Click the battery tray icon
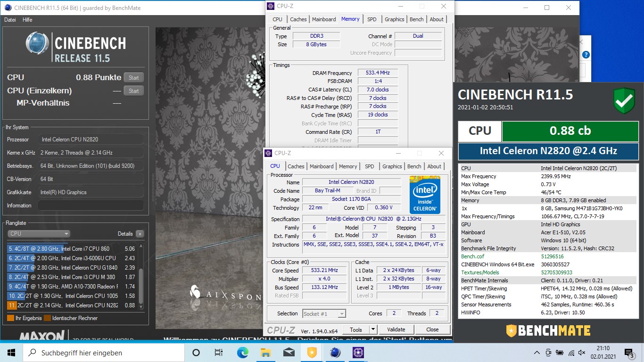This screenshot has width=644, height=362. pos(560,353)
